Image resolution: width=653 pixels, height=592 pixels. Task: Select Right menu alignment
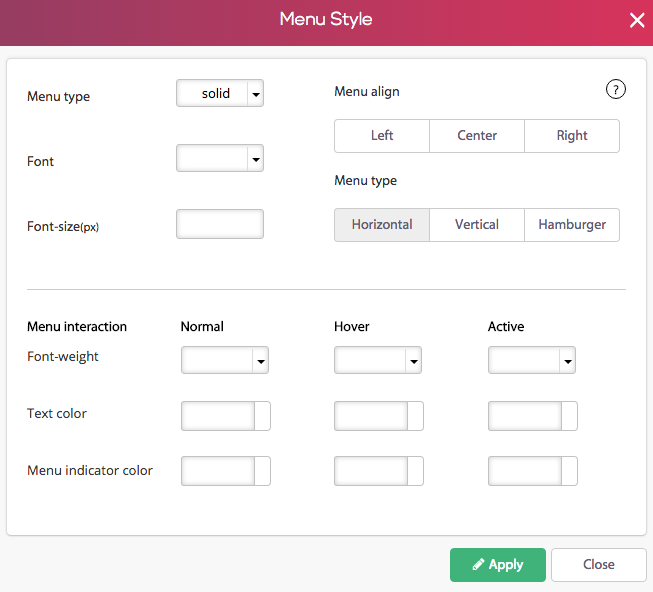(572, 136)
